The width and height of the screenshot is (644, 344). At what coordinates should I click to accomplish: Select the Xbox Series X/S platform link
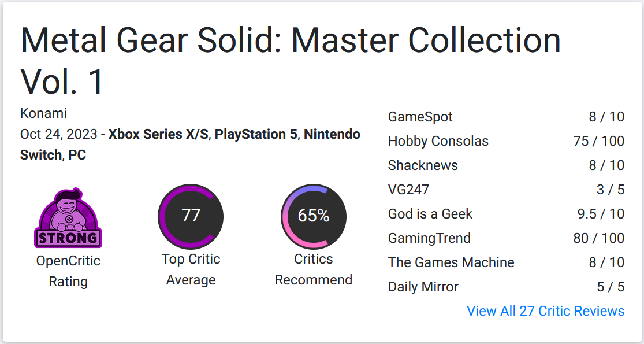[x=158, y=134]
